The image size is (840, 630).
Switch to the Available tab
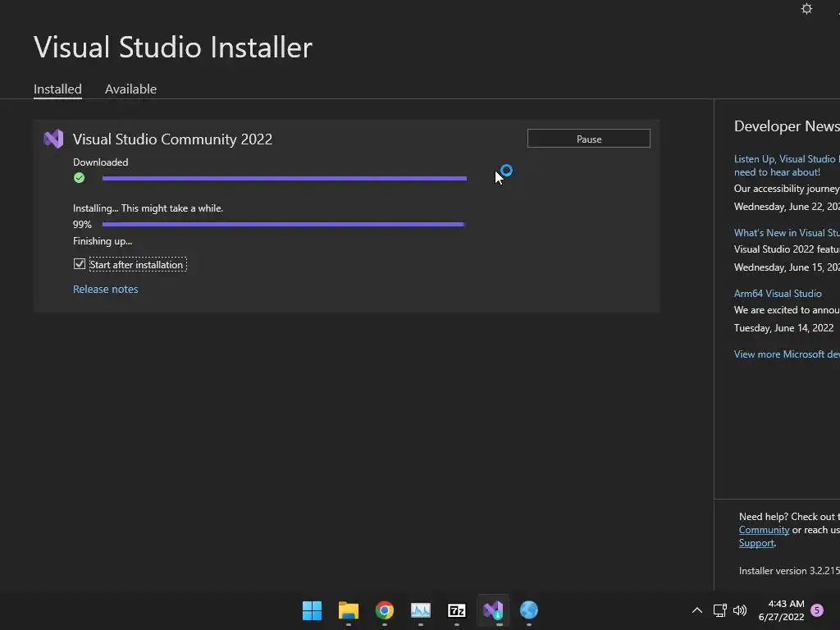pos(130,89)
